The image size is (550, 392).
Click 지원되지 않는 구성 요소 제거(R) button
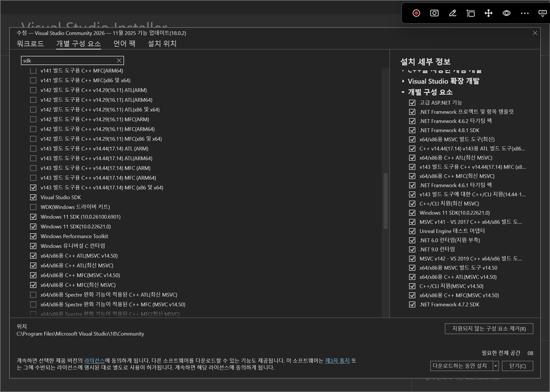coord(489,328)
